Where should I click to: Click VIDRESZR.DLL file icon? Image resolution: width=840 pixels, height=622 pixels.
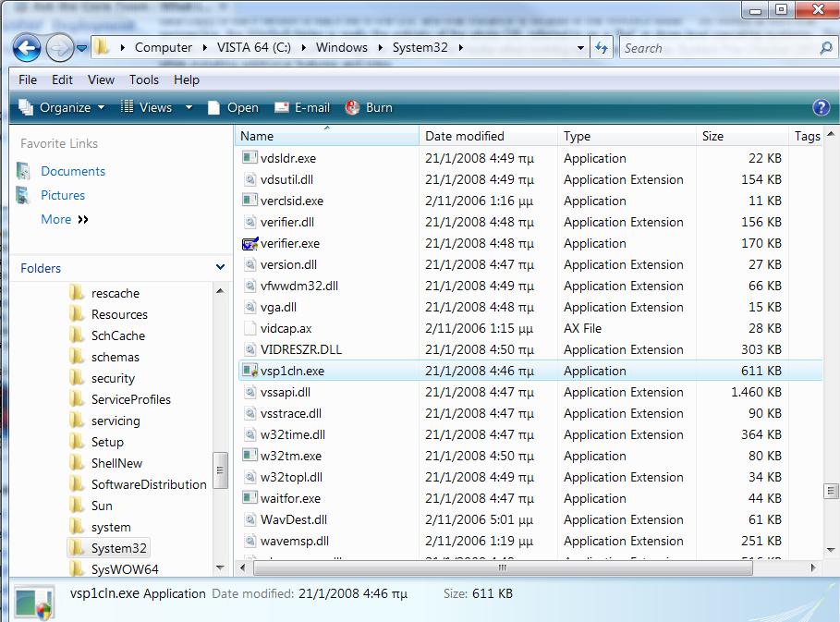pyautogui.click(x=250, y=349)
